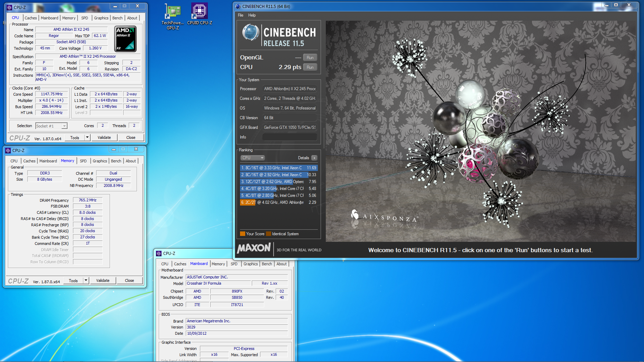Click Validate in top CPU-Z window

pyautogui.click(x=104, y=137)
